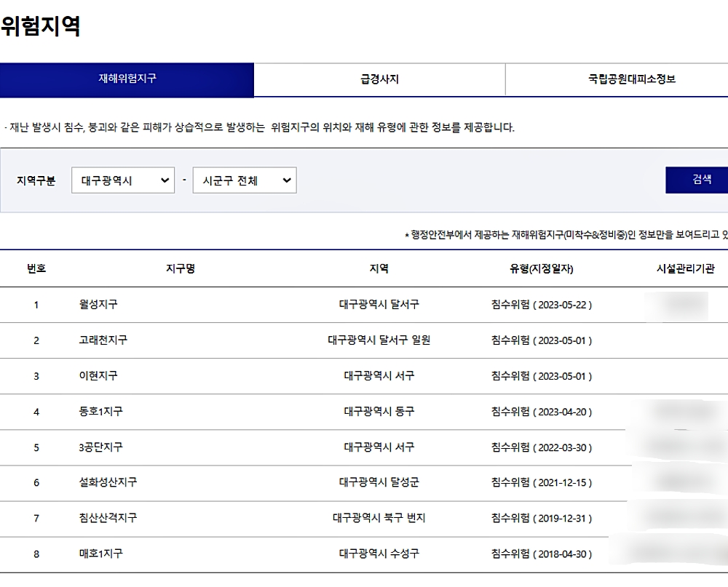Select the 월성지구 row name
Screen dimensions: 728x587
98,305
